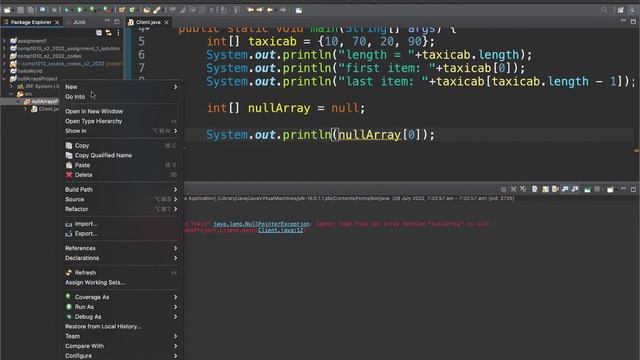Open Declarations submenu
The image size is (640, 360).
coord(121,258)
